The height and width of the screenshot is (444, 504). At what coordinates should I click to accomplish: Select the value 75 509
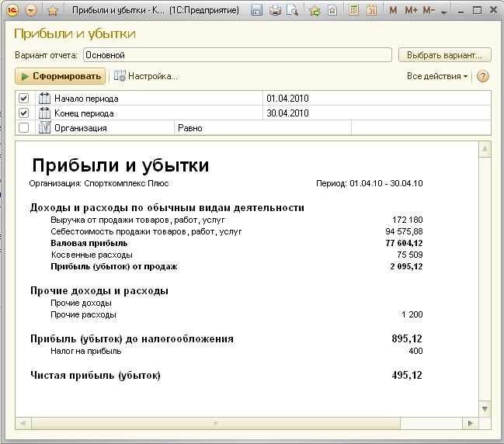(x=410, y=255)
